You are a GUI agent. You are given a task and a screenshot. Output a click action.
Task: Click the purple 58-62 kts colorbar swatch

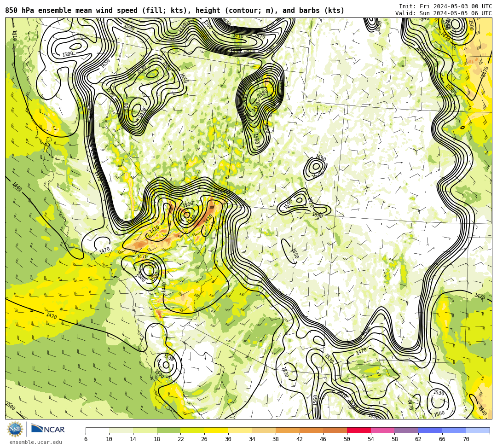click(406, 430)
